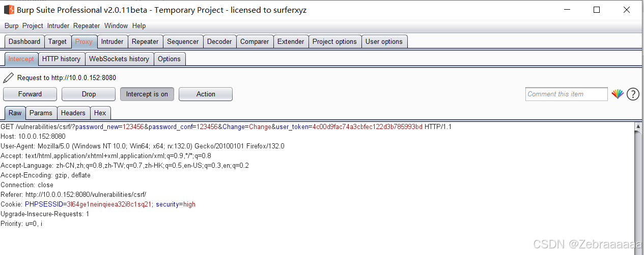
Task: Click the Host: 10.0.0.152:8080 header line
Action: (33, 137)
